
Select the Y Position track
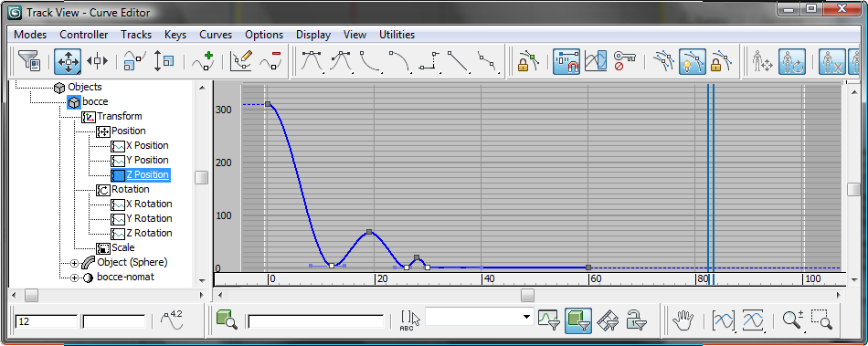point(147,161)
